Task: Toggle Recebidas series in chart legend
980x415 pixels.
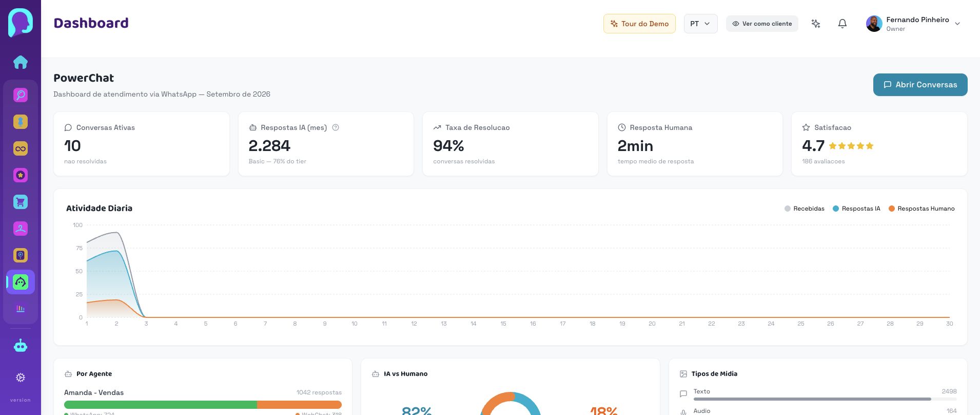Action: click(805, 209)
